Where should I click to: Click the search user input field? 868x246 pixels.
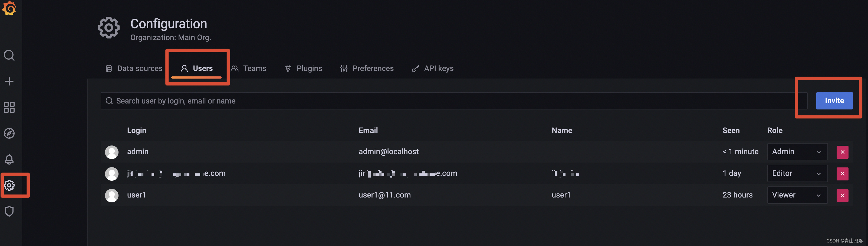pos(453,101)
